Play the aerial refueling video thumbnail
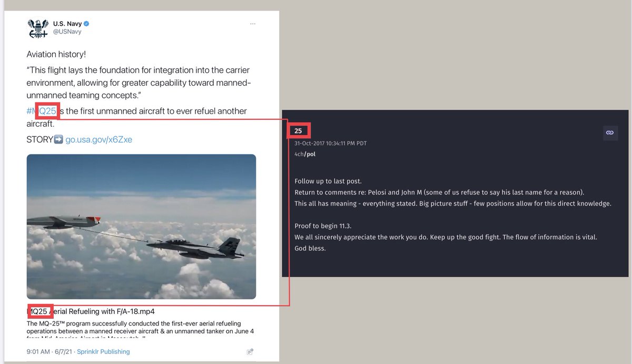 pos(141,227)
